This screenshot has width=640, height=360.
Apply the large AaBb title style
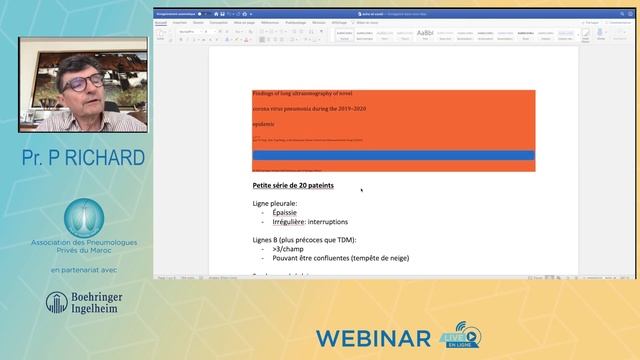[x=425, y=35]
